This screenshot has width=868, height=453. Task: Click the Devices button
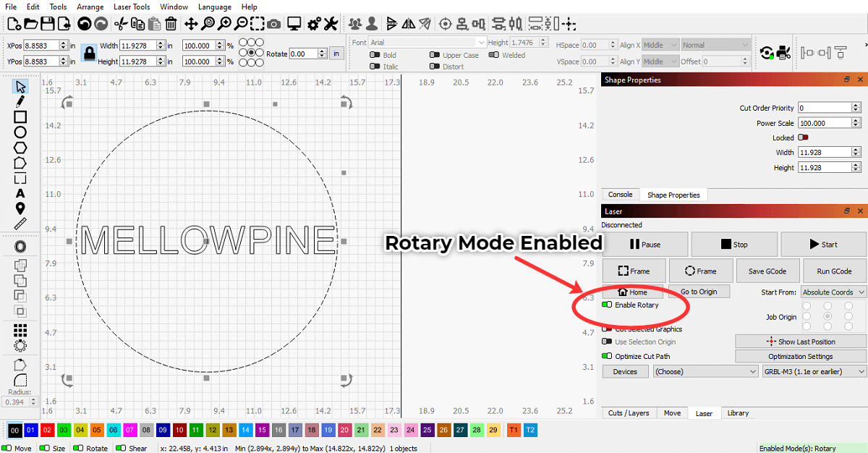click(x=625, y=371)
